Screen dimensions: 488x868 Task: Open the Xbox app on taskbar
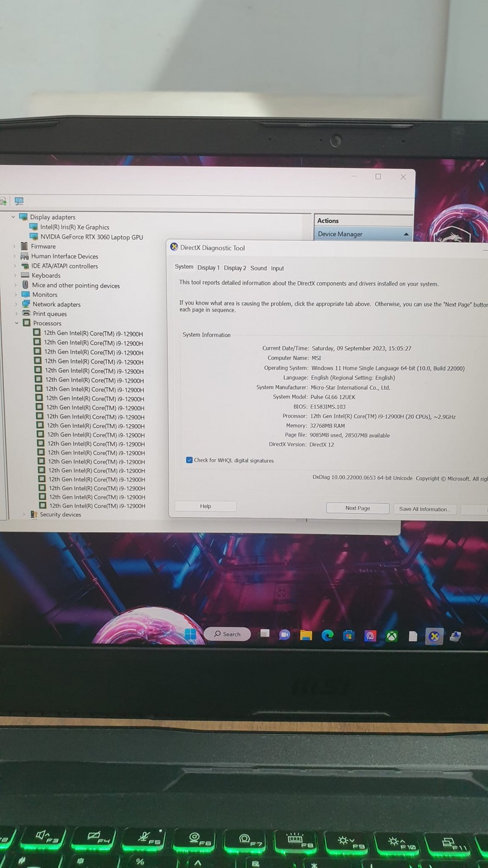click(x=391, y=636)
